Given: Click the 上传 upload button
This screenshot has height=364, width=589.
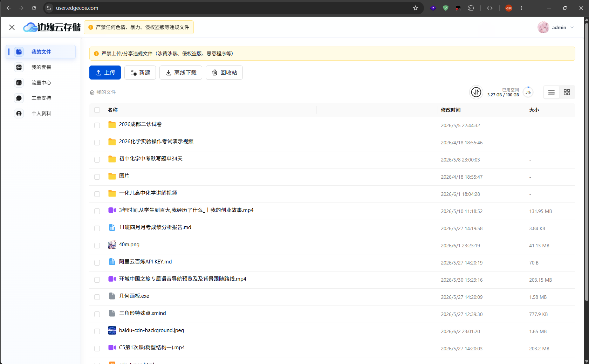Looking at the screenshot, I should pyautogui.click(x=105, y=73).
